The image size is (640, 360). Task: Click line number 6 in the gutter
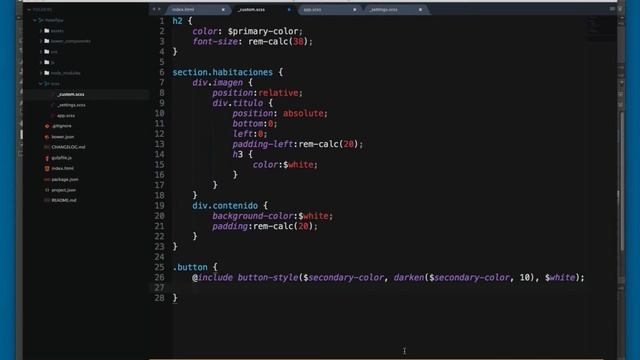[162, 72]
